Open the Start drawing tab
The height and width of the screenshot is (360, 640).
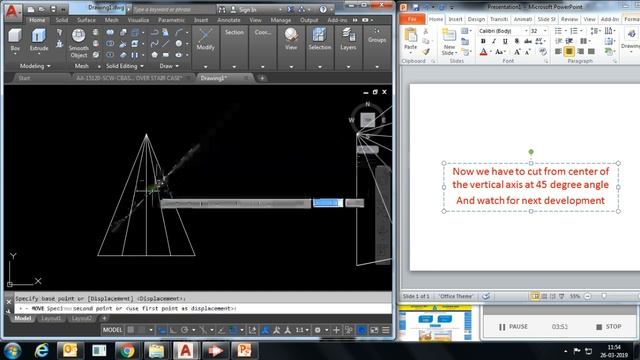pos(24,78)
